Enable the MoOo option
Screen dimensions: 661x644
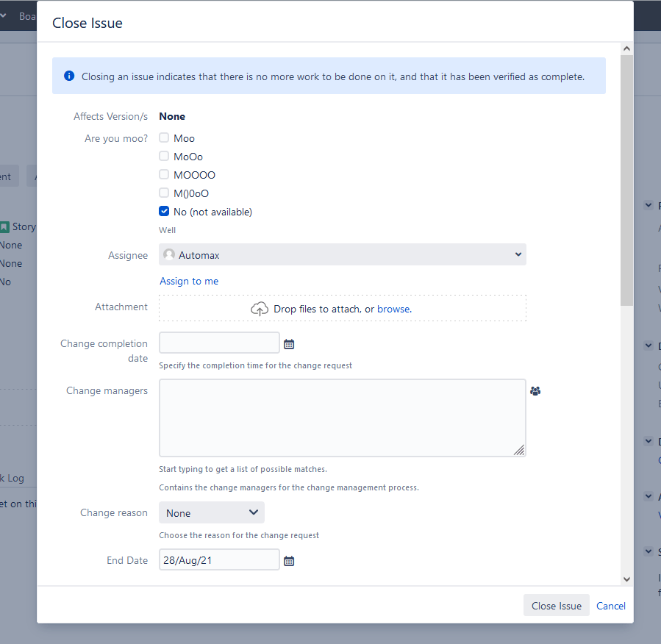(x=164, y=157)
